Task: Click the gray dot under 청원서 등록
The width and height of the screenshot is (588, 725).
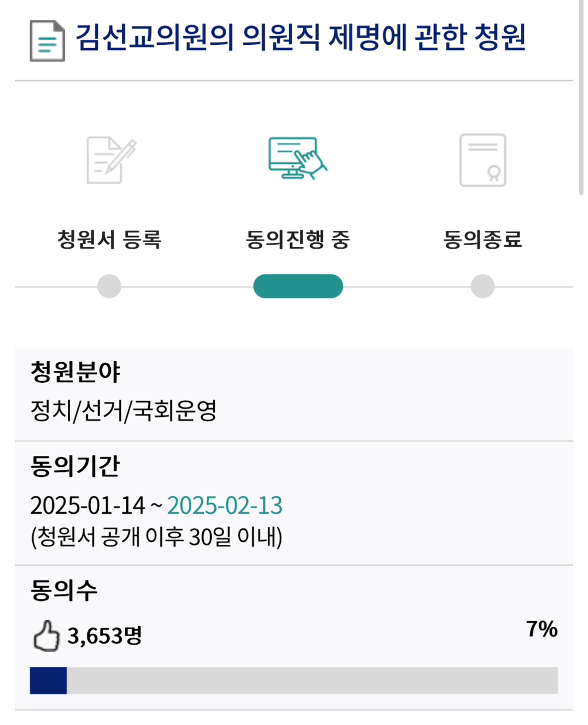Action: (x=109, y=286)
